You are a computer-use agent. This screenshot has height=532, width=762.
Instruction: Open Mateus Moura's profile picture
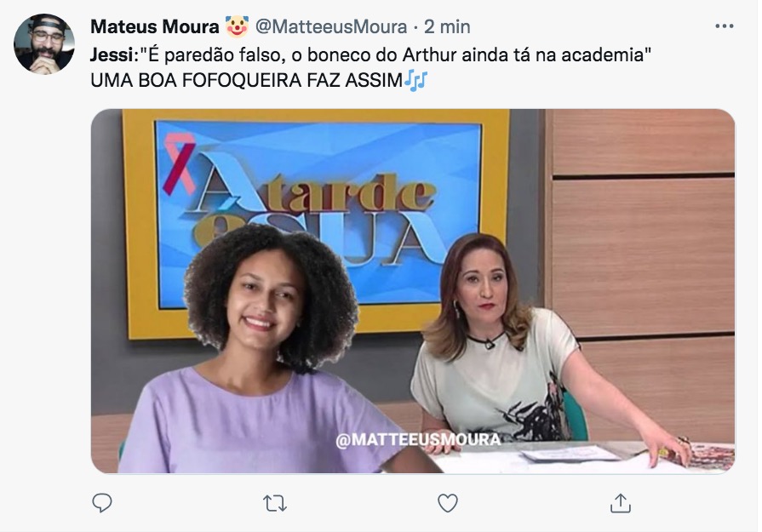43,43
